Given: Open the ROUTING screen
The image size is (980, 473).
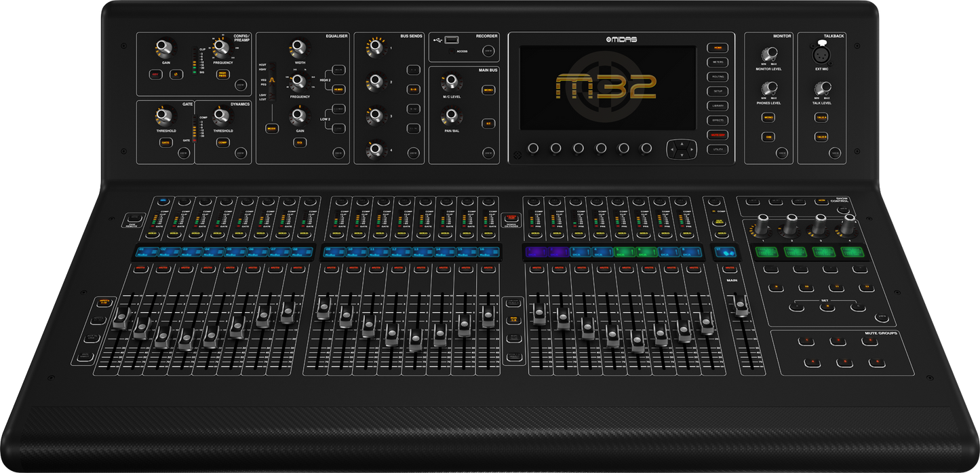Looking at the screenshot, I should pyautogui.click(x=718, y=77).
